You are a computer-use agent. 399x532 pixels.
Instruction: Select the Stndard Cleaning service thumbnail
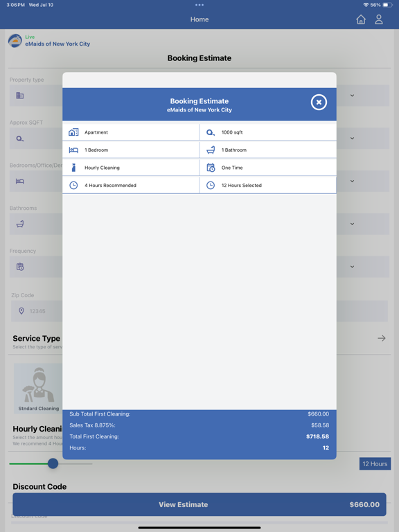pyautogui.click(x=38, y=388)
